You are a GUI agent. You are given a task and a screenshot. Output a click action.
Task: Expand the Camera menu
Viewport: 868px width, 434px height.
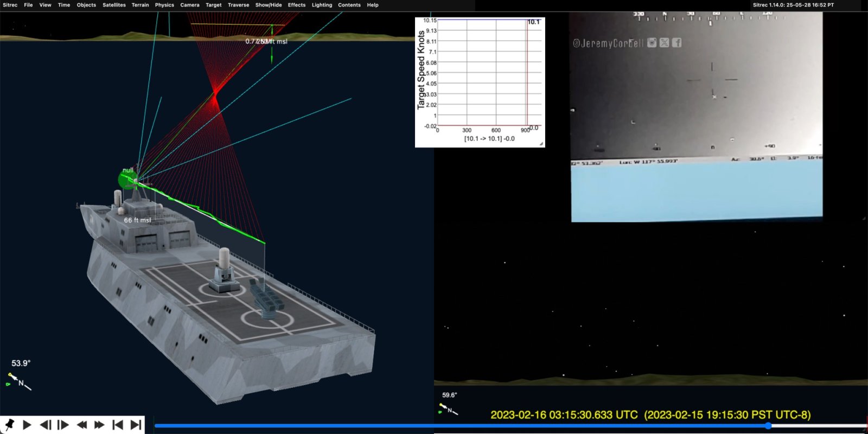190,5
